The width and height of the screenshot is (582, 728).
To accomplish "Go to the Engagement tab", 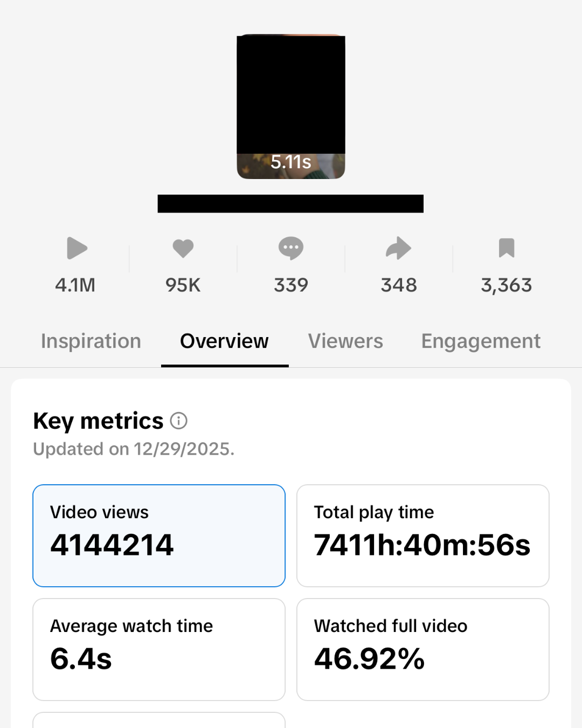I will click(481, 341).
